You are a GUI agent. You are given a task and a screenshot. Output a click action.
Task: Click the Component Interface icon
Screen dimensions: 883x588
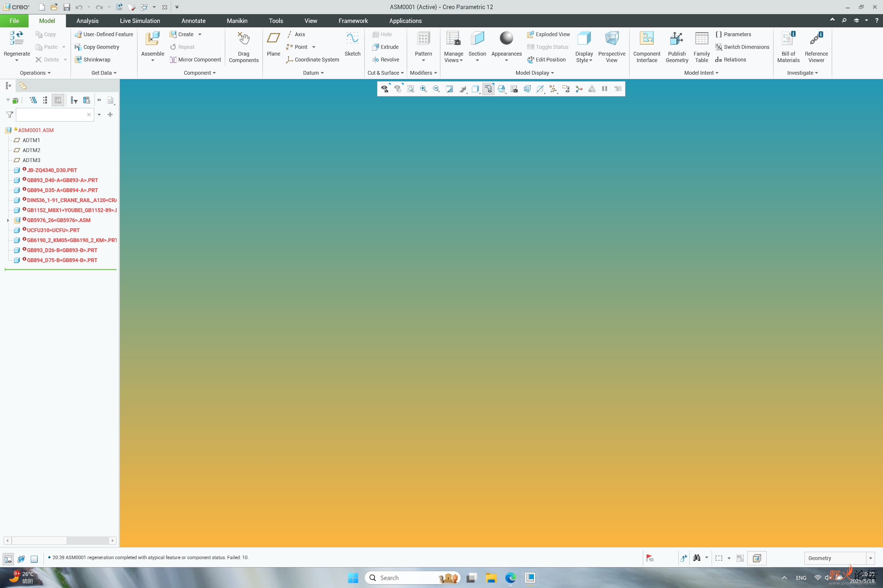[647, 39]
